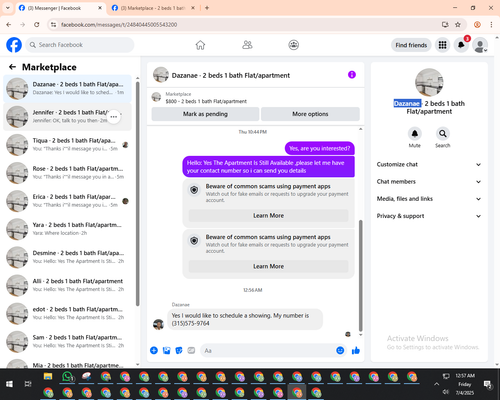Attach a photo using the image icon
The height and width of the screenshot is (400, 500).
click(x=166, y=350)
